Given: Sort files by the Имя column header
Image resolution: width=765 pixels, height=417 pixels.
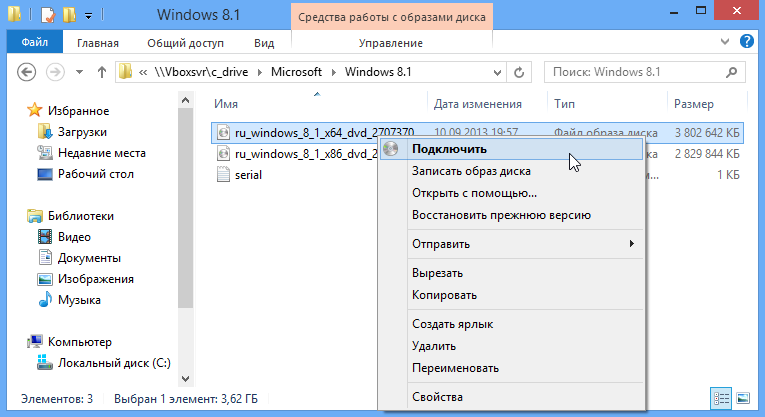Looking at the screenshot, I should (226, 104).
